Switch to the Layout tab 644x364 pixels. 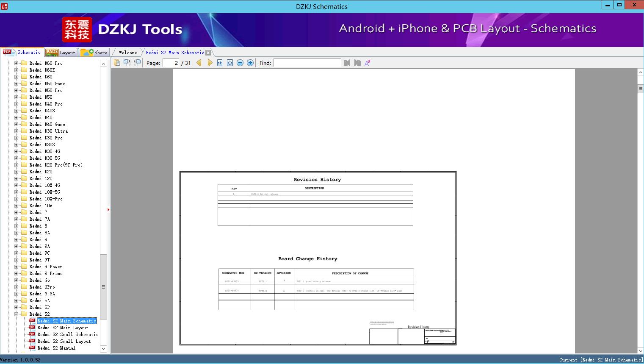61,53
